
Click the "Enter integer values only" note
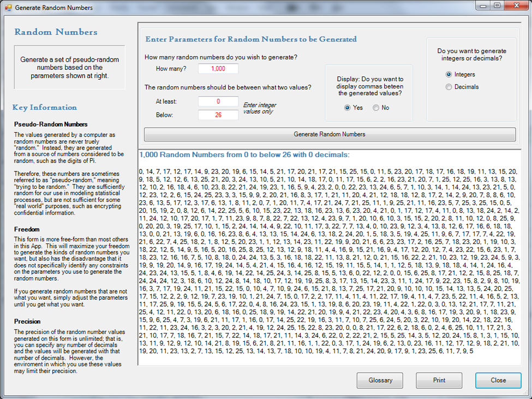point(259,108)
